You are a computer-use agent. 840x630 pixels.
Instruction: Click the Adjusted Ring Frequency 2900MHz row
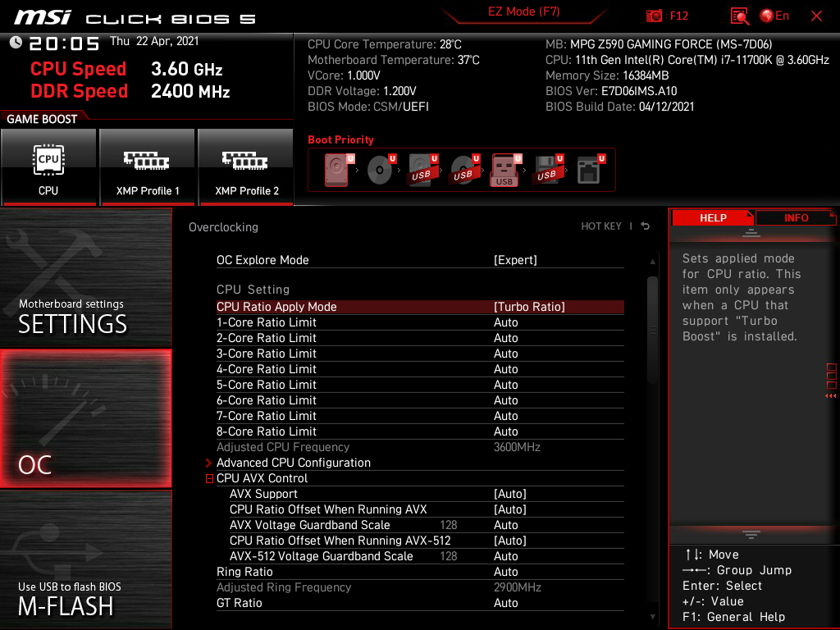pyautogui.click(x=420, y=587)
